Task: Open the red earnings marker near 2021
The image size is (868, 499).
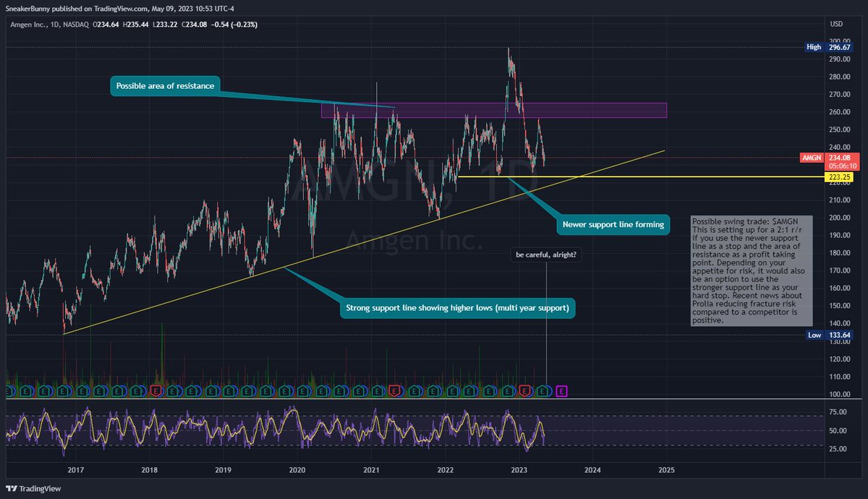Action: 394,391
